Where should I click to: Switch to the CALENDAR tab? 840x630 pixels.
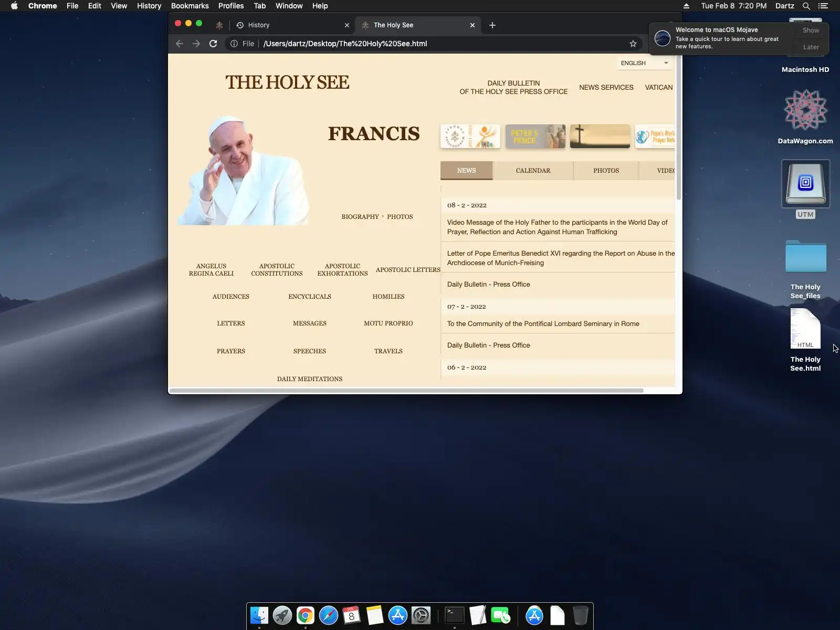pos(533,171)
